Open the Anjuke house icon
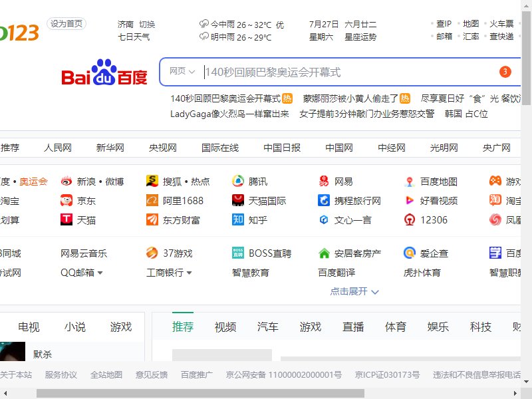Viewport: 532px width, 399px height. coord(324,253)
